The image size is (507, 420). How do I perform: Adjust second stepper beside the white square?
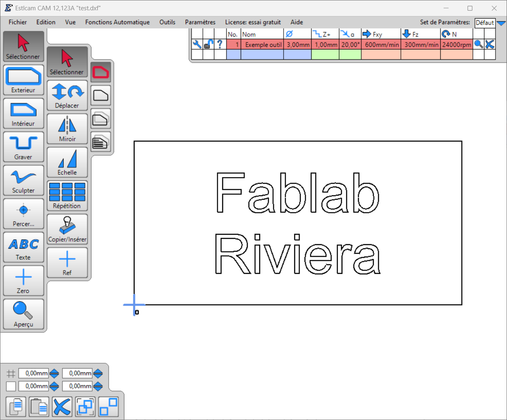98,386
